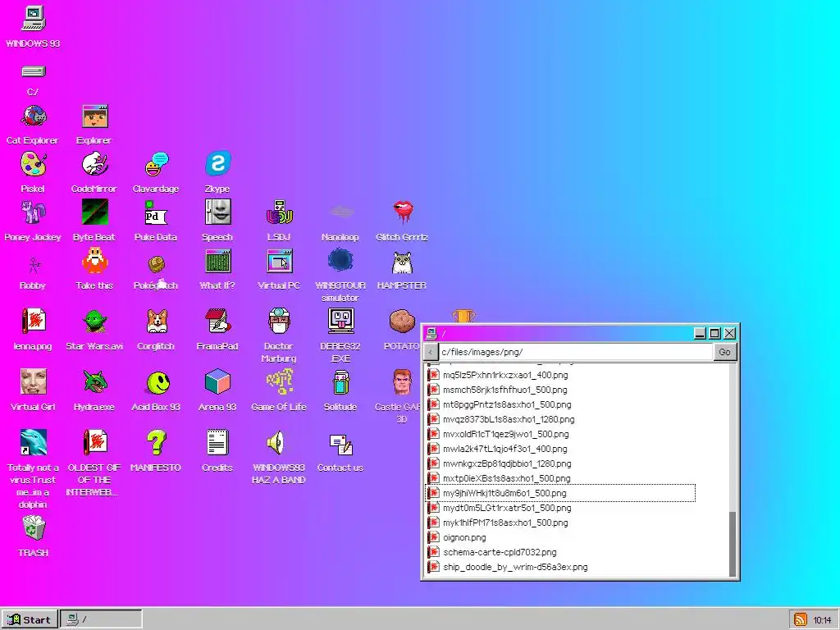Open the MANIFESTO question mark icon
The image size is (840, 630).
(157, 442)
